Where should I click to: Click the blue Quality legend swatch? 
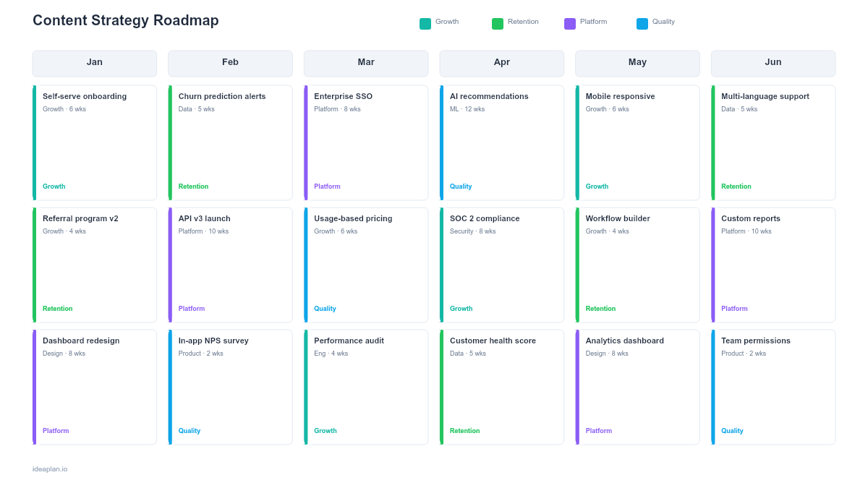click(x=642, y=23)
